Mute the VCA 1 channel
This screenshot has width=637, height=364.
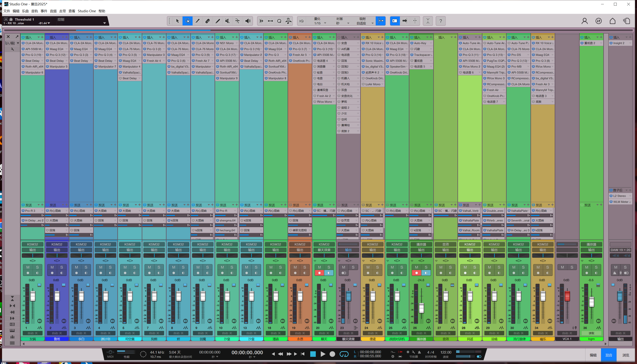click(x=562, y=267)
